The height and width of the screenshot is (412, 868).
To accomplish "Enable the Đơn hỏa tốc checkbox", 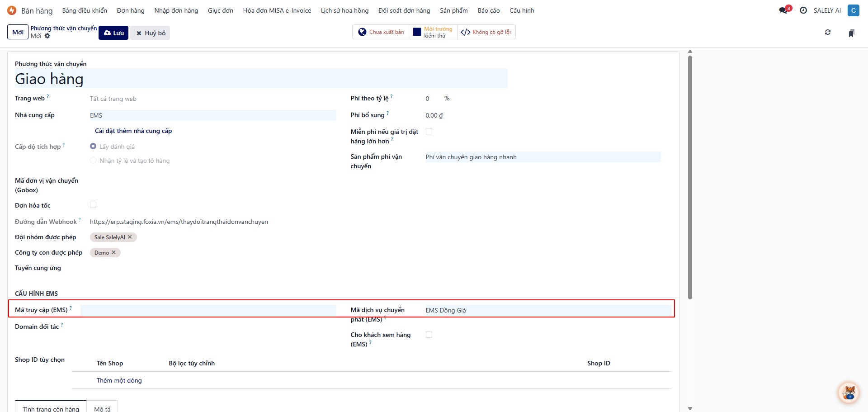I will pyautogui.click(x=93, y=205).
